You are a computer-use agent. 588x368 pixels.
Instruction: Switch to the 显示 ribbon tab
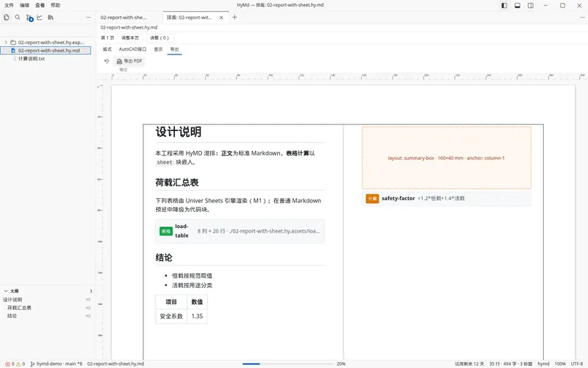(158, 49)
